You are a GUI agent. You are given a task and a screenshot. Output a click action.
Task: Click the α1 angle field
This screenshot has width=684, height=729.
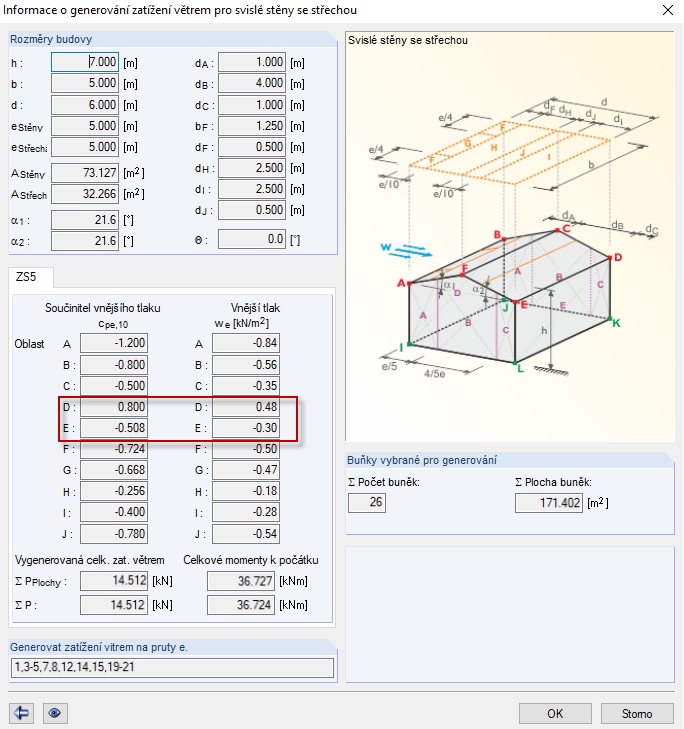tap(85, 220)
